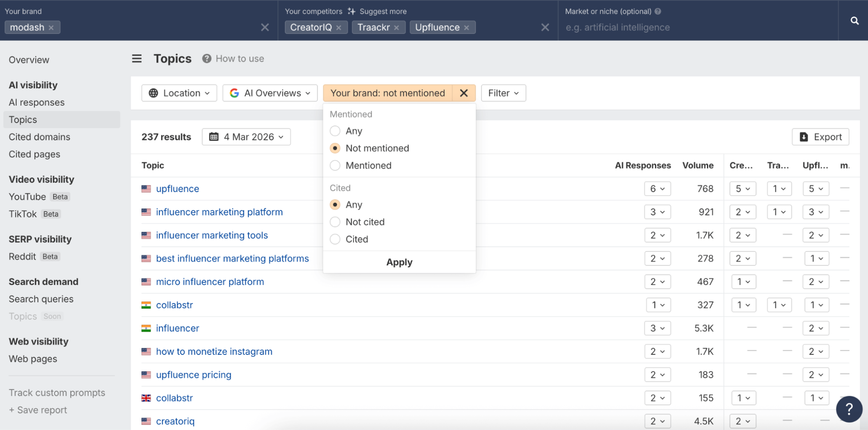The height and width of the screenshot is (430, 868).
Task: Open Web pages in sidebar
Action: (x=33, y=359)
